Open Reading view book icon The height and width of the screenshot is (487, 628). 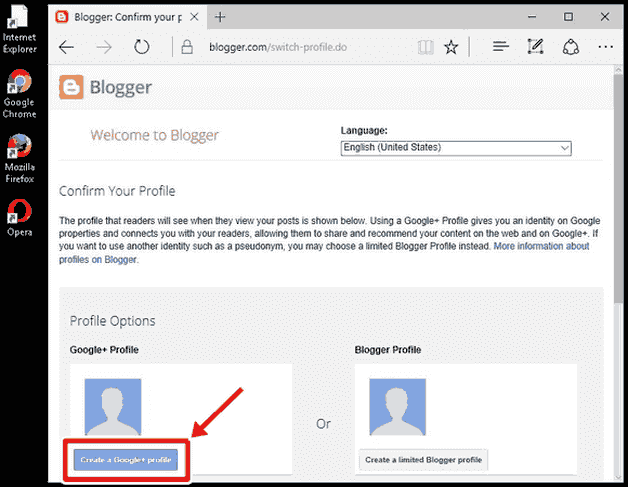tap(425, 47)
